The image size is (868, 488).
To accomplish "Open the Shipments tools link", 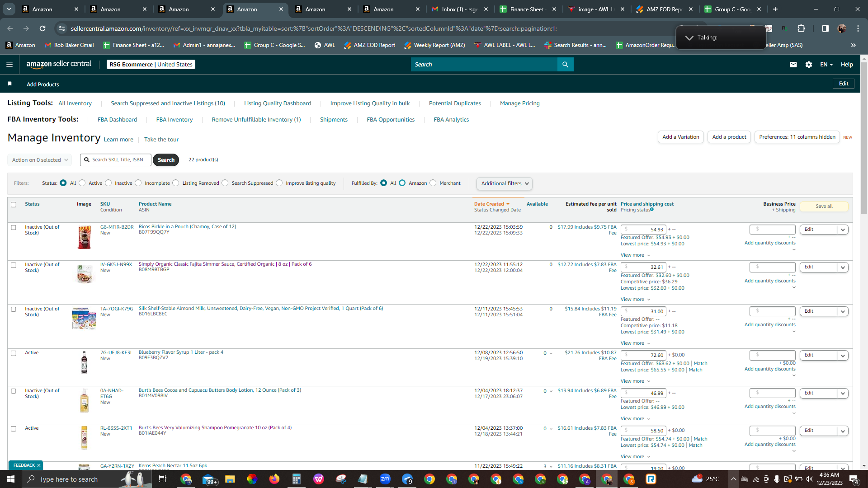I will click(x=334, y=120).
